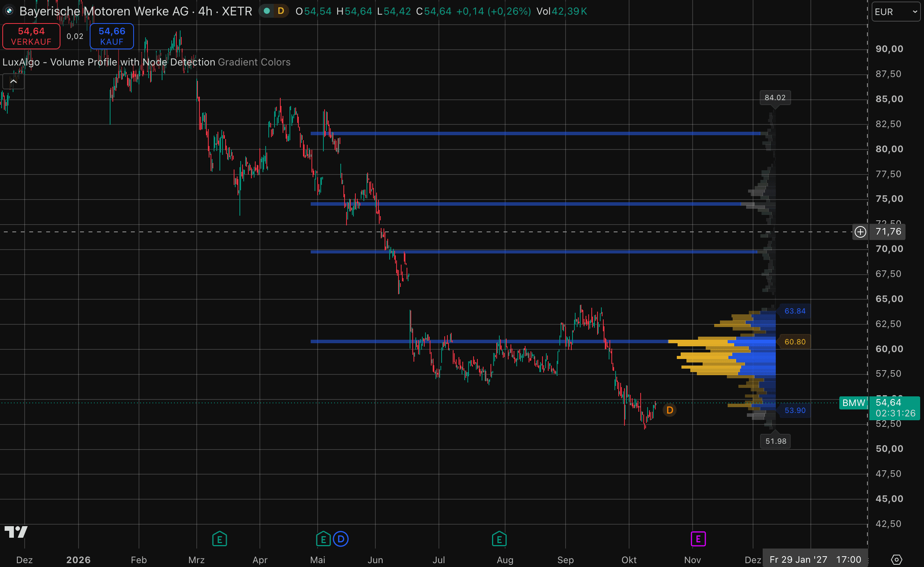Click the 0,02 spread value
924x567 pixels.
75,36
